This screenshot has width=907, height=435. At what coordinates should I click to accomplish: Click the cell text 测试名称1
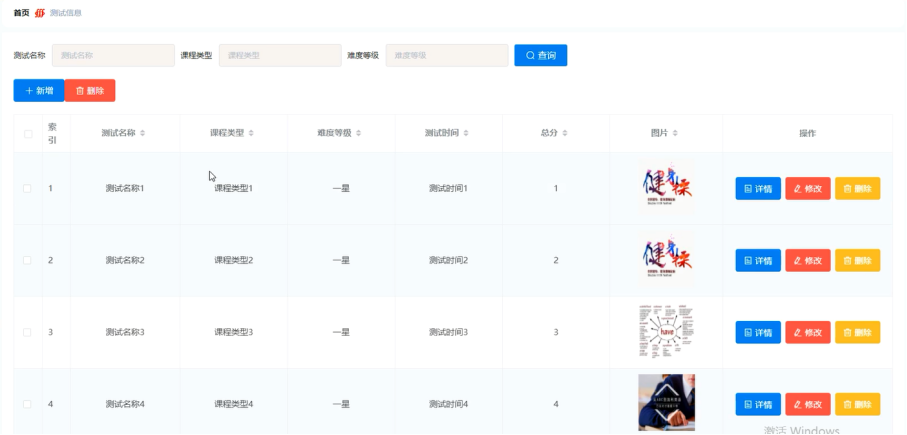pyautogui.click(x=125, y=189)
